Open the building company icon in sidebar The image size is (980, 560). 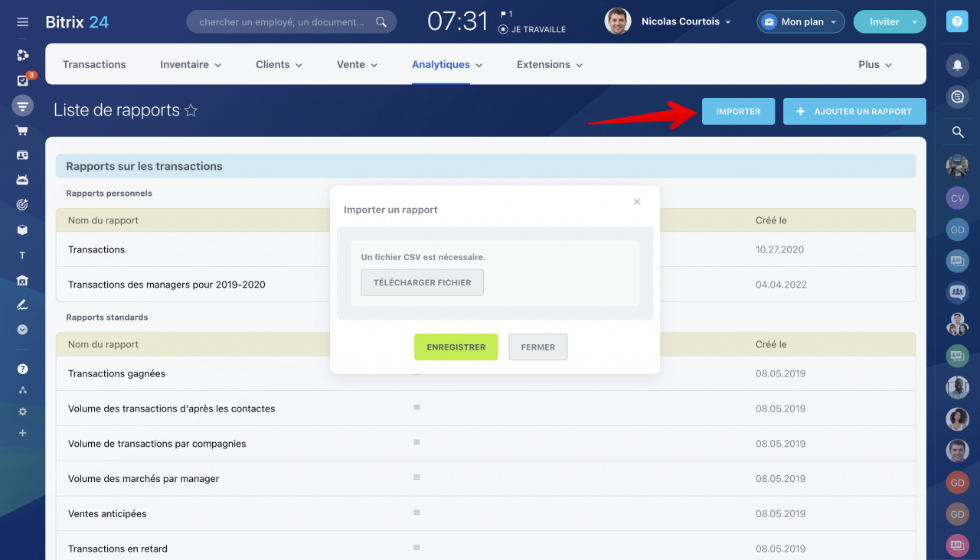pyautogui.click(x=22, y=280)
